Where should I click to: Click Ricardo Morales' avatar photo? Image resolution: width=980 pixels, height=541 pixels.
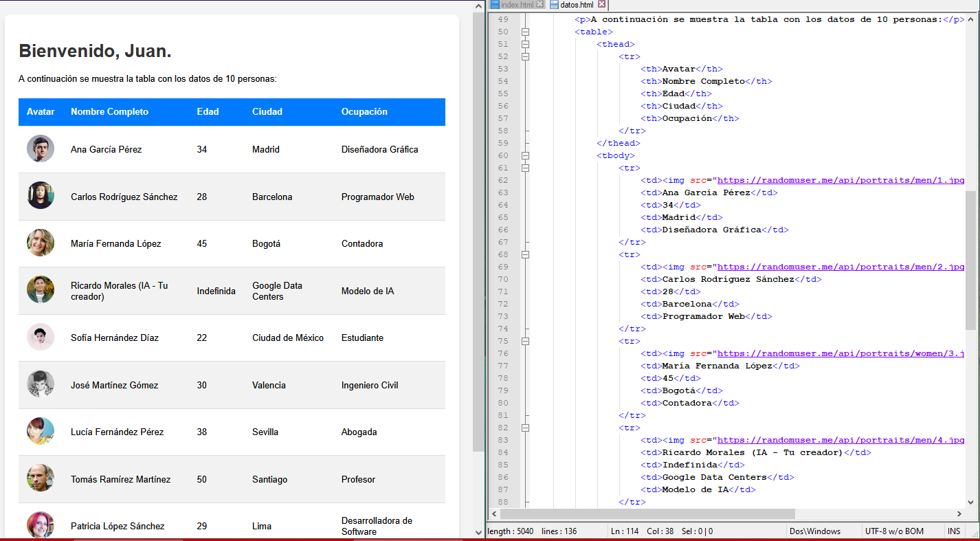click(41, 290)
